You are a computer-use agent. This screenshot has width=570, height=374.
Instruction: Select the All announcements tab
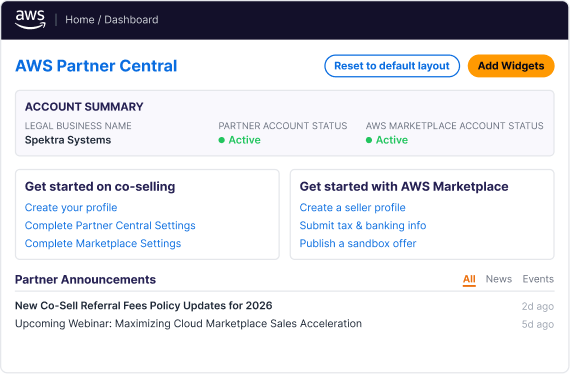click(x=469, y=279)
